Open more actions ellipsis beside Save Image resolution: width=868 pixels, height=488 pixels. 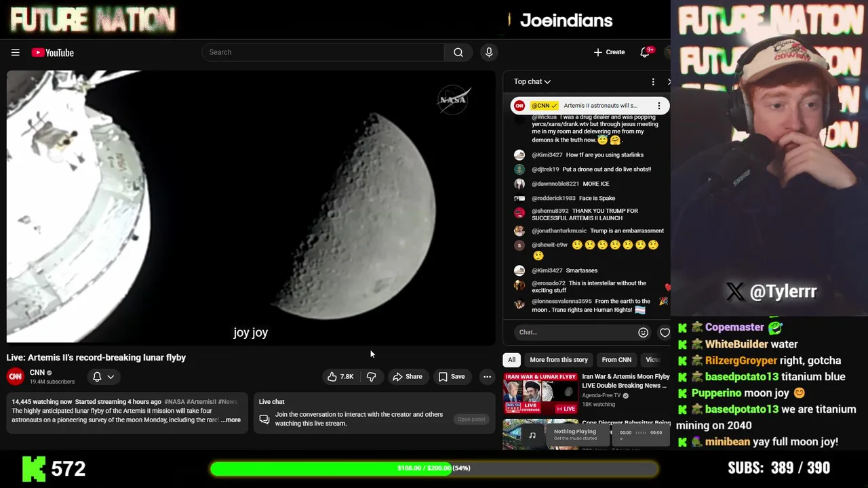pos(487,376)
